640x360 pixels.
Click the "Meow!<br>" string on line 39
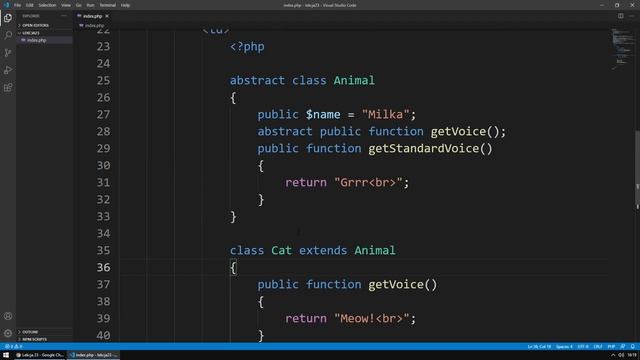pyautogui.click(x=371, y=318)
